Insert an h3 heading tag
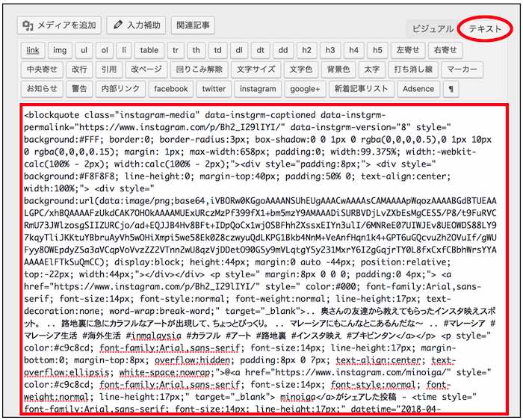 pyautogui.click(x=330, y=50)
